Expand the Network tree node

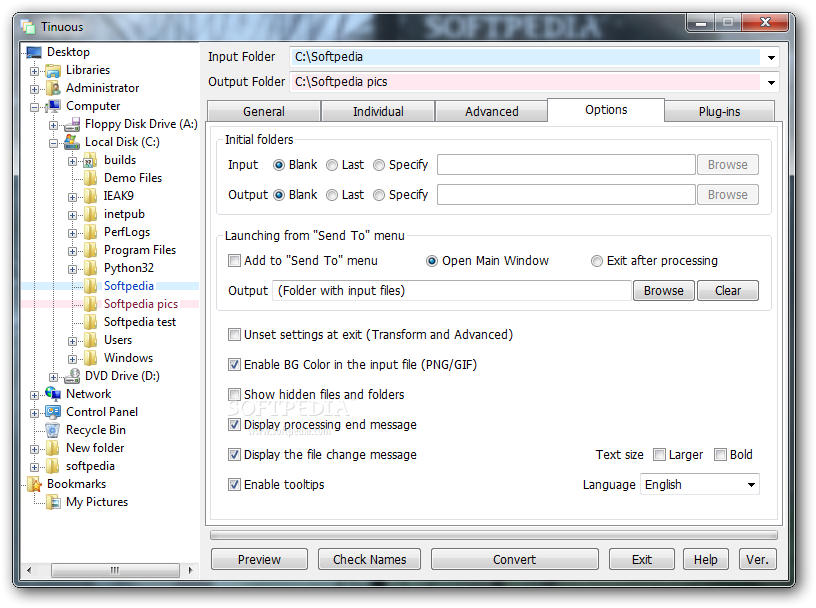(x=34, y=396)
